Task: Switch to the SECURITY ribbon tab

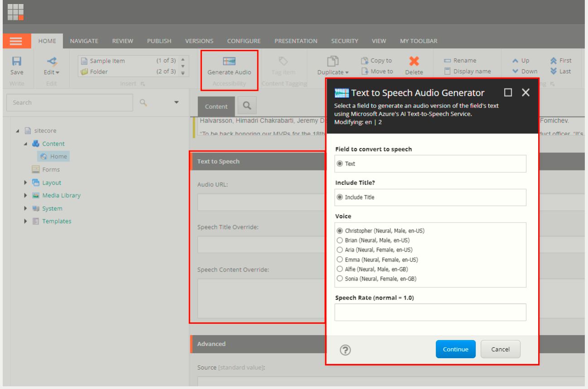Action: pyautogui.click(x=345, y=41)
